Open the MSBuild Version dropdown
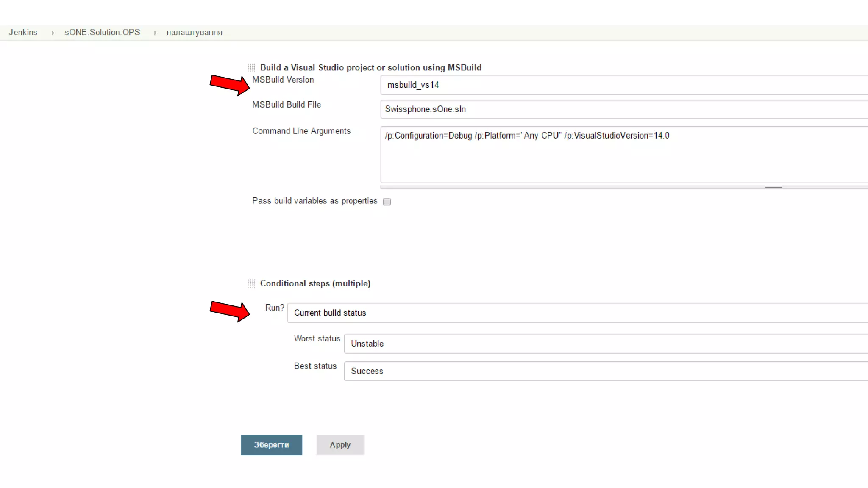Image resolution: width=868 pixels, height=488 pixels. coord(623,85)
